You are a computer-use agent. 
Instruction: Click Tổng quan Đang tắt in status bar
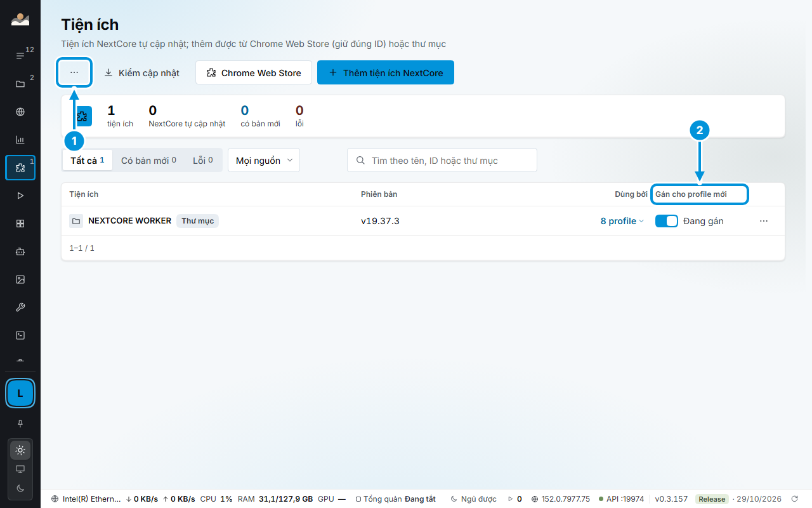click(x=396, y=499)
